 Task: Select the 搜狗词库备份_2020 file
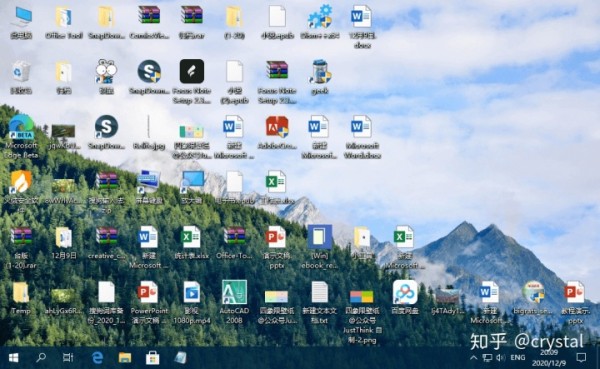(x=107, y=292)
